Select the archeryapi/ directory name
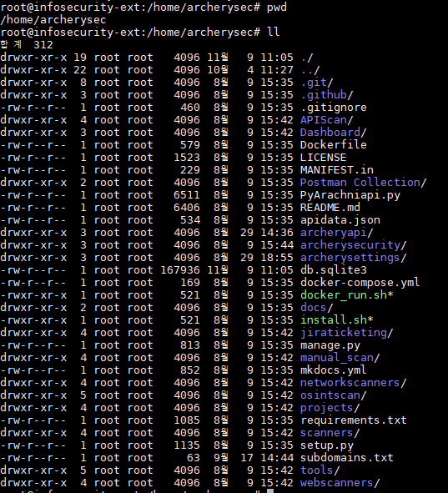The width and height of the screenshot is (448, 493). tap(337, 233)
